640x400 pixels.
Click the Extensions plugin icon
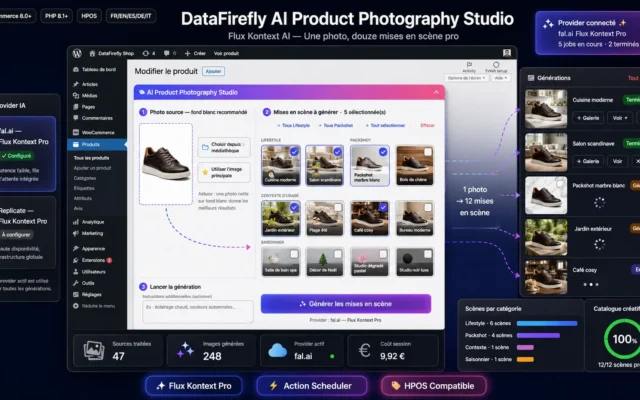tap(76, 260)
